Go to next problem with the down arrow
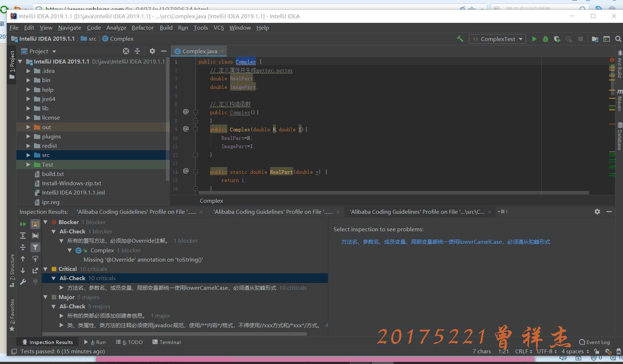 [x=23, y=271]
